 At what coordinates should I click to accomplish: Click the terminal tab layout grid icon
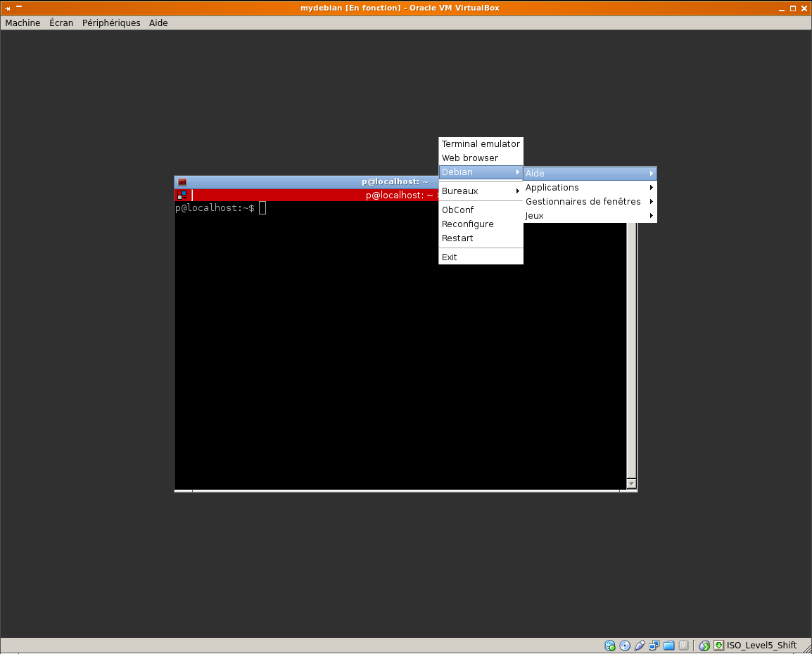(182, 195)
